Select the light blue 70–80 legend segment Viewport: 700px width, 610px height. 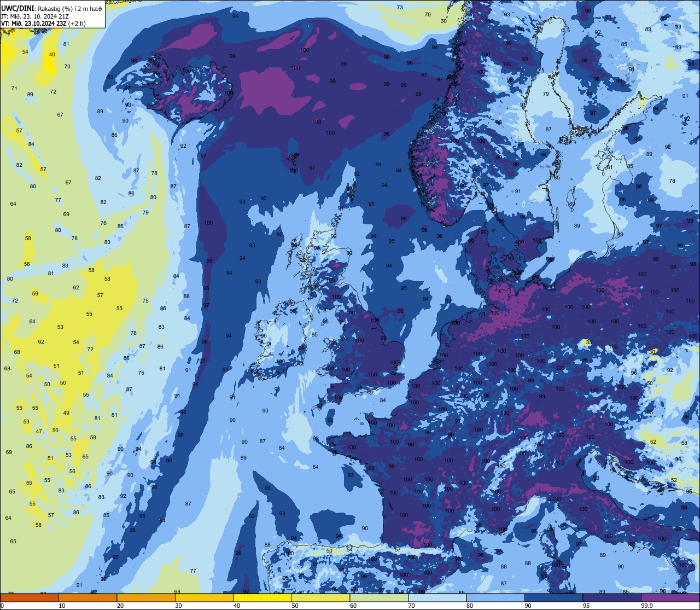[x=437, y=597]
